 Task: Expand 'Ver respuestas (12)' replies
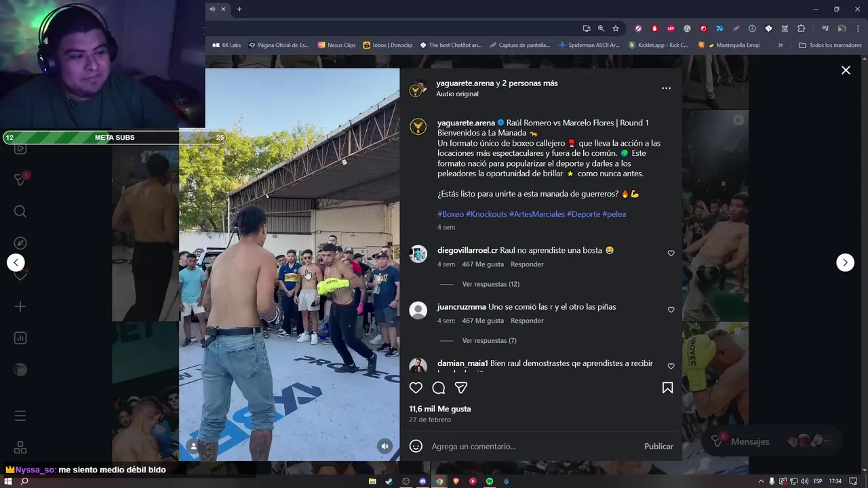pos(490,284)
